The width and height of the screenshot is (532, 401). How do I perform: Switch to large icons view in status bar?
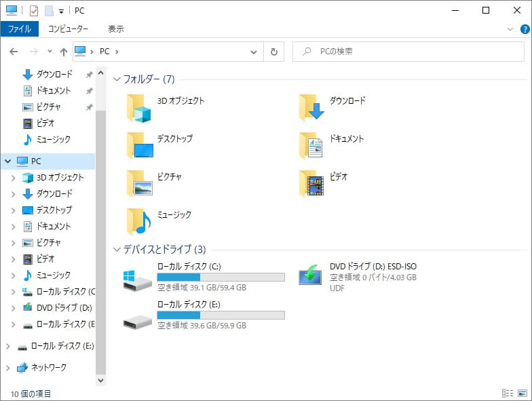pos(522,393)
